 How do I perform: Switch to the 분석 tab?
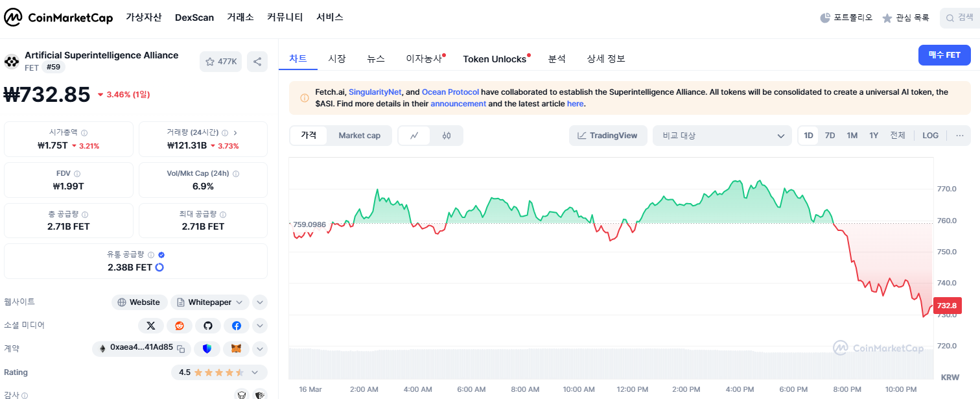tap(557, 58)
